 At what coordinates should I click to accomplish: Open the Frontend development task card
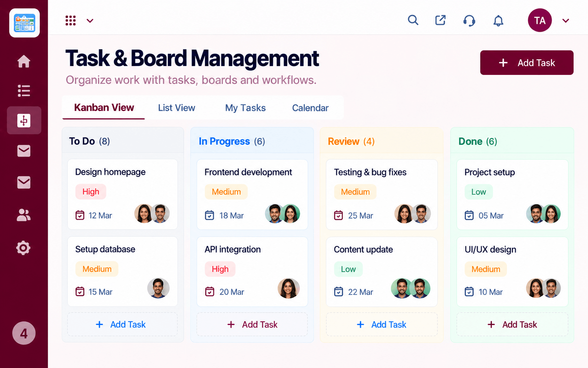252,194
